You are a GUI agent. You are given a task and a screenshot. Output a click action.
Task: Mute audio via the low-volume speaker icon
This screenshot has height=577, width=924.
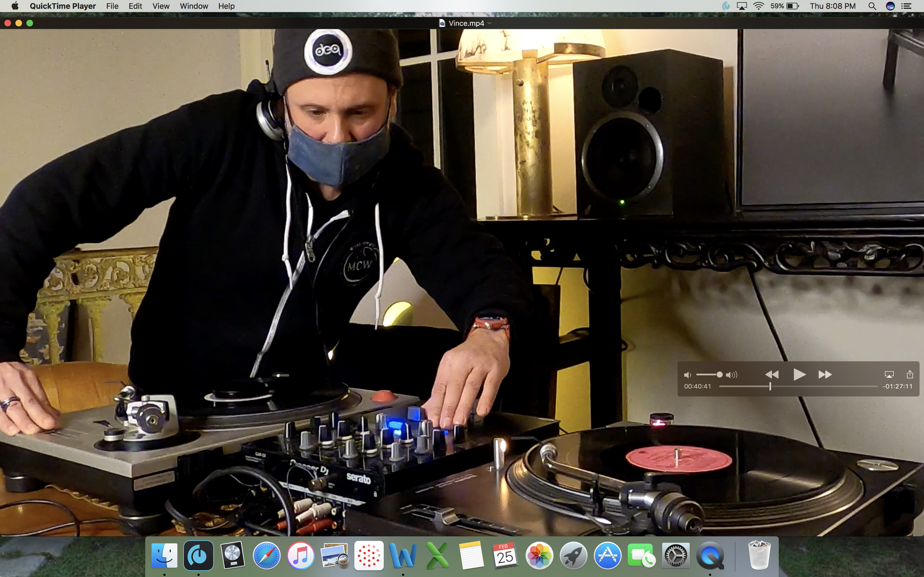687,375
